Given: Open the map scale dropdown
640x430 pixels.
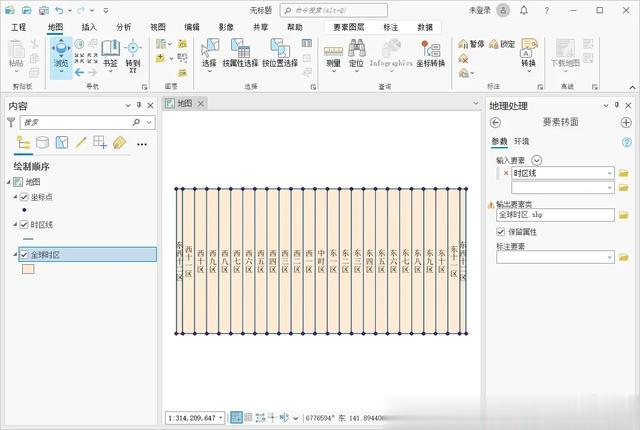Looking at the screenshot, I should pyautogui.click(x=221, y=418).
